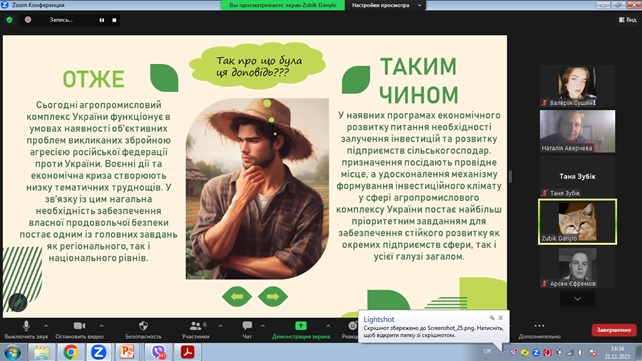Open Дополнительно three-dots menu
The height and width of the screenshot is (361, 642).
539,326
